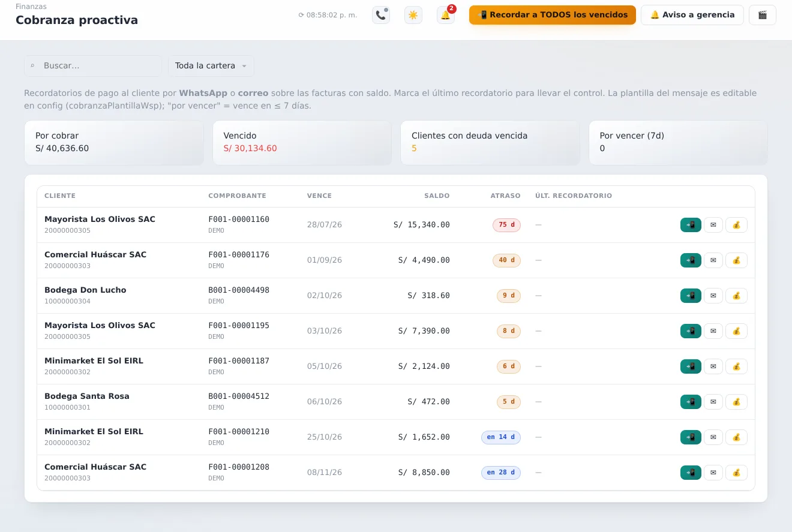The image size is (792, 532).
Task: Send WhatsApp reminder for invoice F001-00001176
Action: (691, 260)
